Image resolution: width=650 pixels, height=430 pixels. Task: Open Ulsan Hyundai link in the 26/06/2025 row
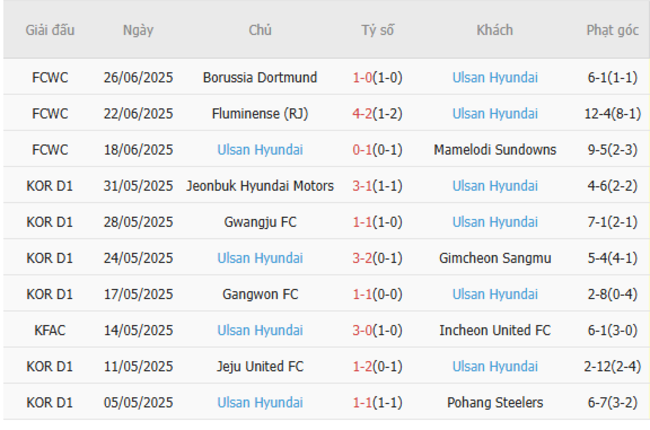[494, 77]
